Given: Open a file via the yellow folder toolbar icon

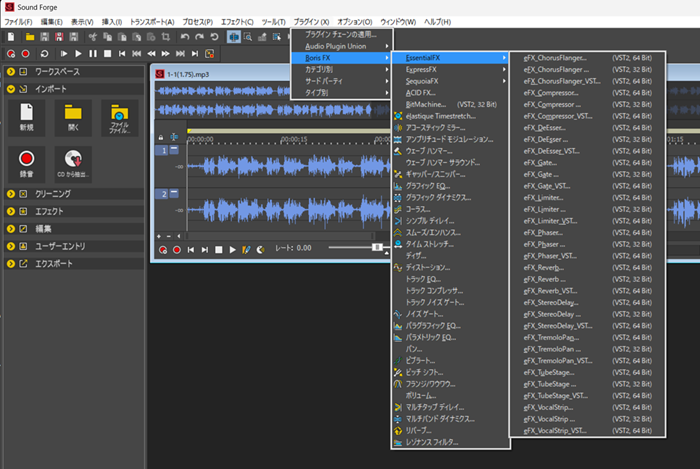Looking at the screenshot, I should point(30,37).
